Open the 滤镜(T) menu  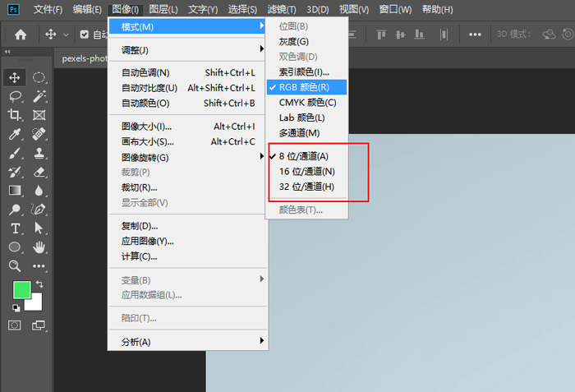(x=281, y=10)
